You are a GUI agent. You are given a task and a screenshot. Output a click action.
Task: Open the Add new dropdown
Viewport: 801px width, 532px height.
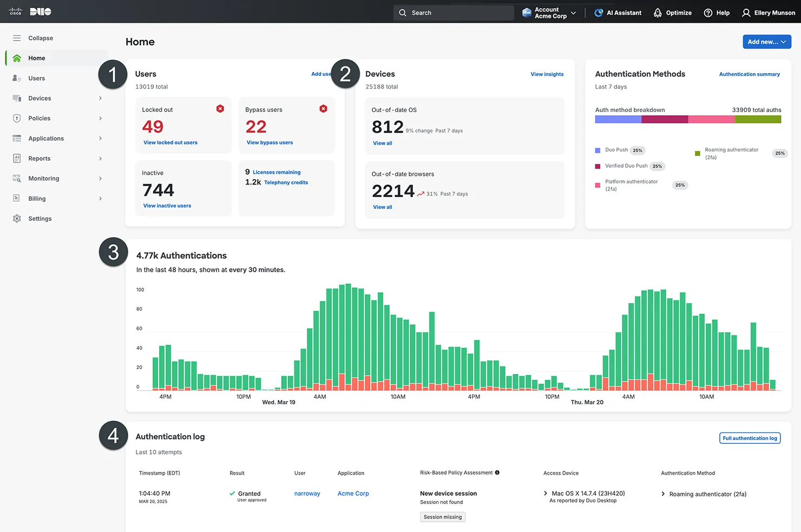(766, 42)
